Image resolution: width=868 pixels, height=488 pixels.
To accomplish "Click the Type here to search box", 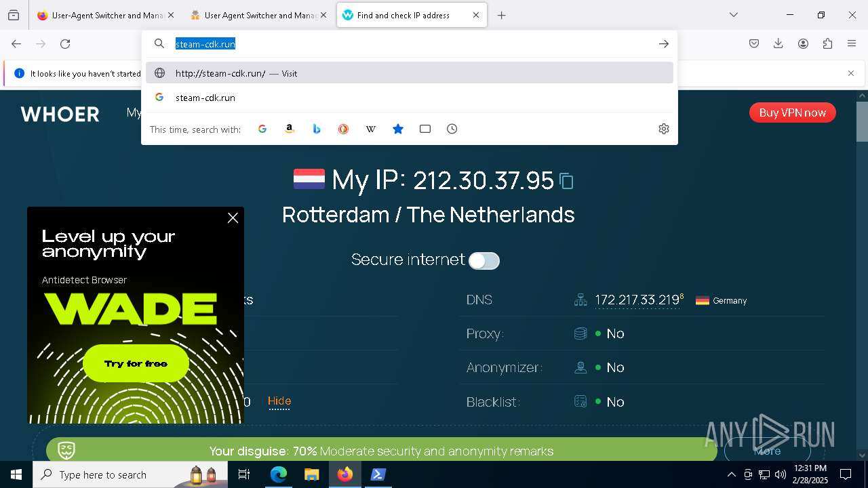I will point(130,474).
